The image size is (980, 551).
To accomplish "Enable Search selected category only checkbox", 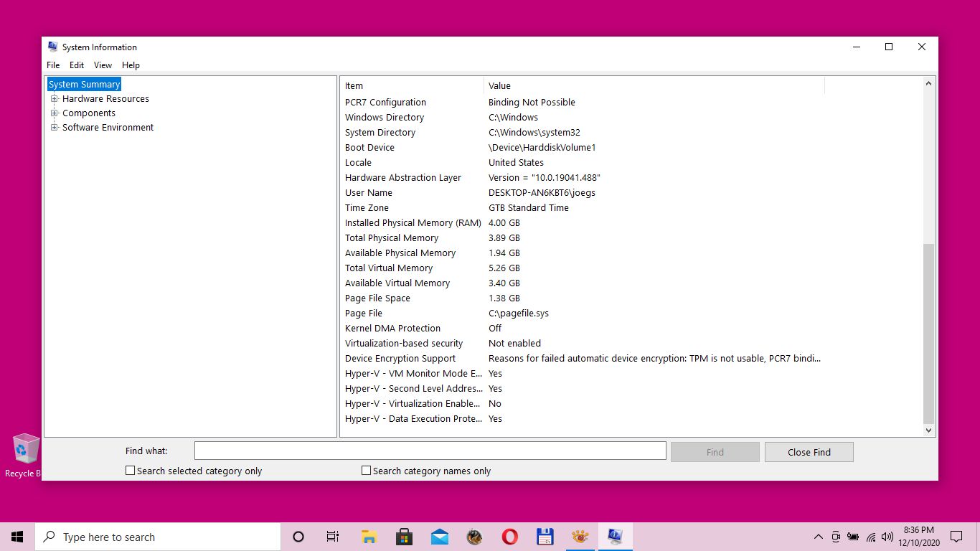I will coord(131,471).
